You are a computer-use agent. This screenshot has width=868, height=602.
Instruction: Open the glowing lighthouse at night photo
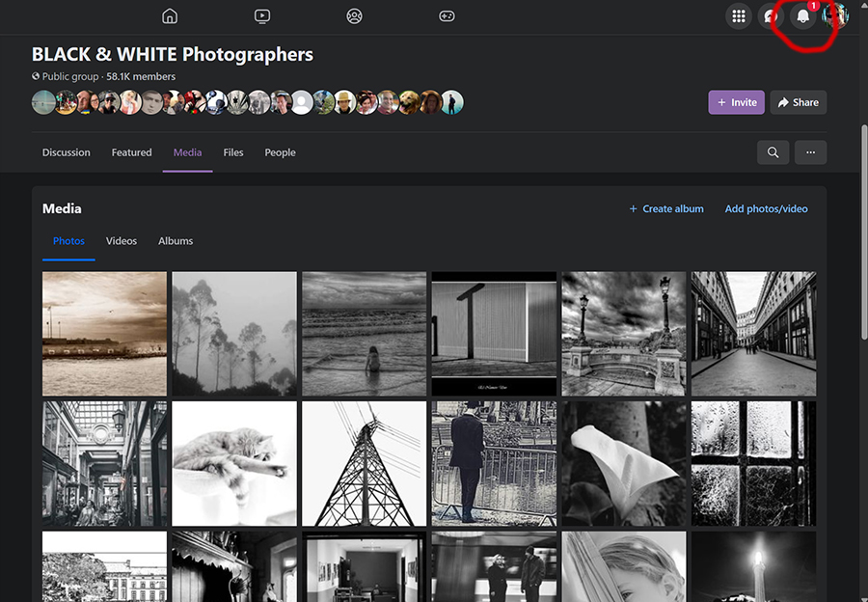click(x=753, y=566)
